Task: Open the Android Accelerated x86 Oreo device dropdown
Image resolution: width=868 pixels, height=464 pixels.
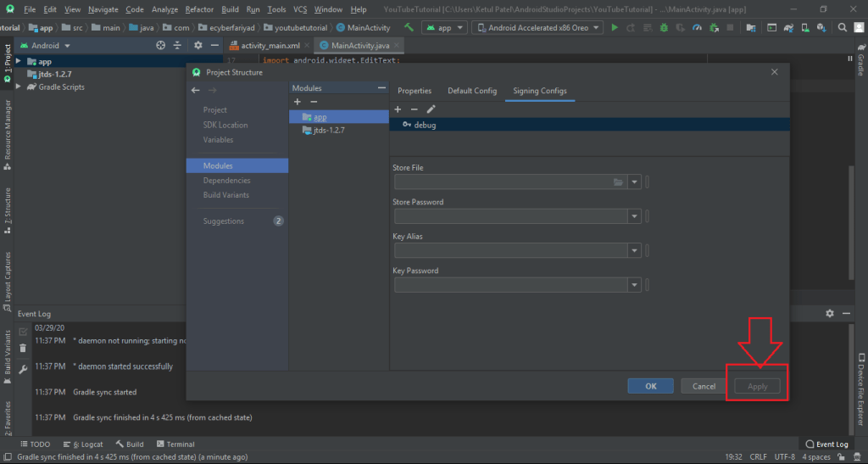Action: pos(541,27)
